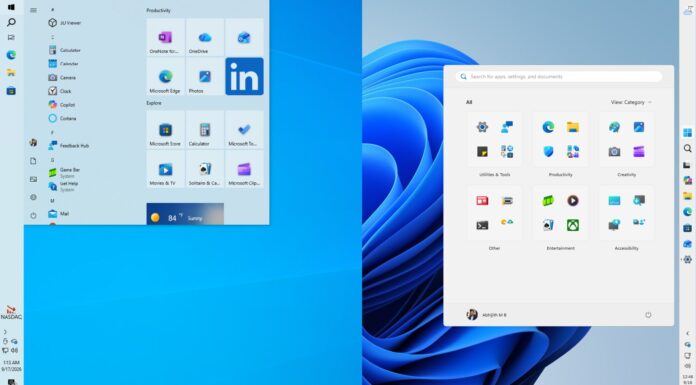Open the Photos tile

click(205, 76)
